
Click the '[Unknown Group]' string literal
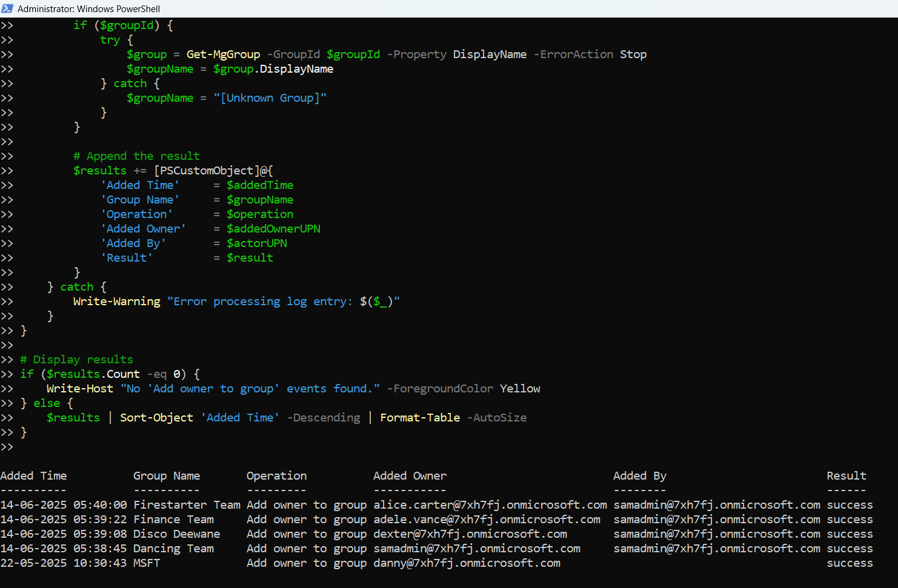tap(270, 98)
